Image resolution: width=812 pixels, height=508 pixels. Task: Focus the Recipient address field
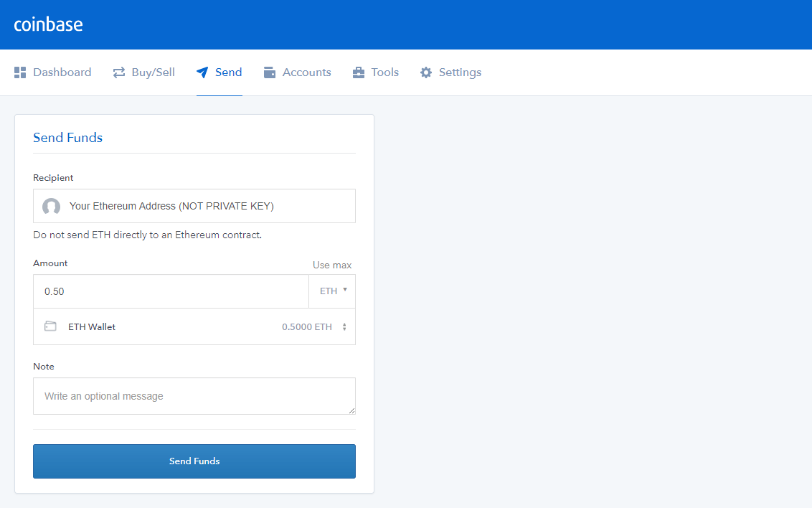(x=194, y=206)
